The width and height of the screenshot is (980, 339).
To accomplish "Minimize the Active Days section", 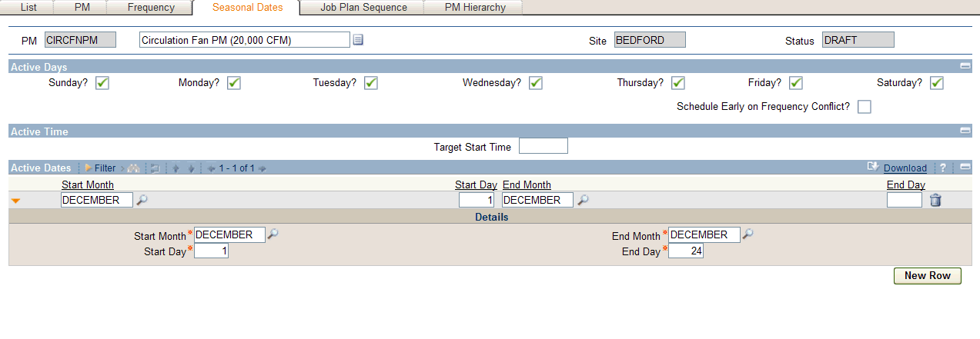I will click(x=965, y=67).
